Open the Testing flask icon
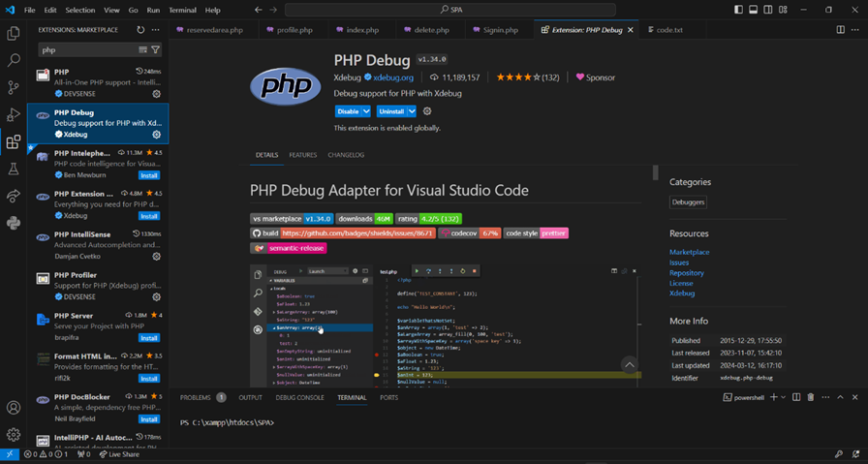Screen dimensions: 868x464 14,169
